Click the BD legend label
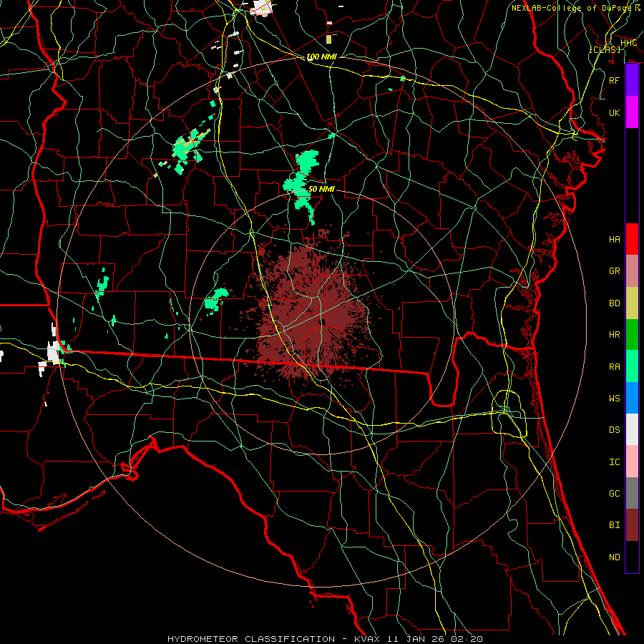The height and width of the screenshot is (644, 644). tap(615, 303)
